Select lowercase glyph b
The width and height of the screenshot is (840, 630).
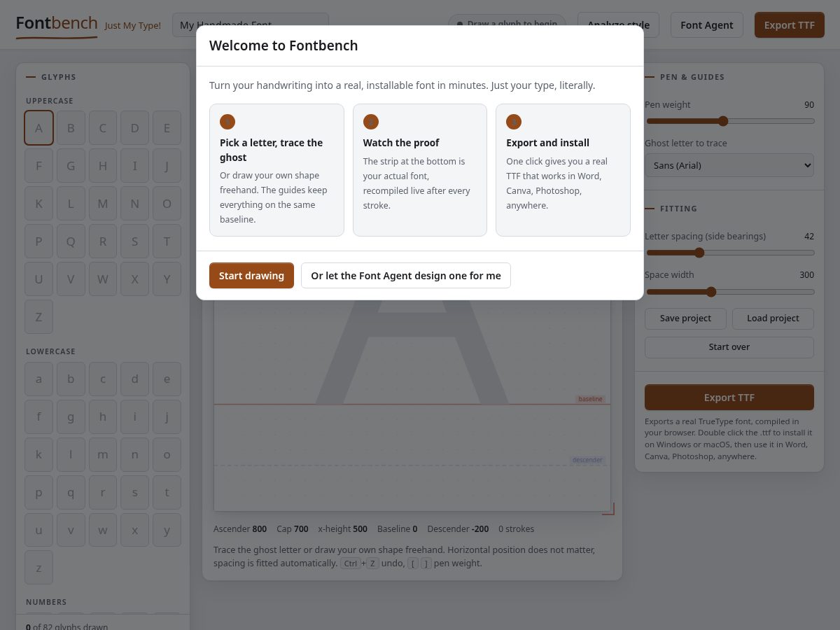pyautogui.click(x=71, y=379)
